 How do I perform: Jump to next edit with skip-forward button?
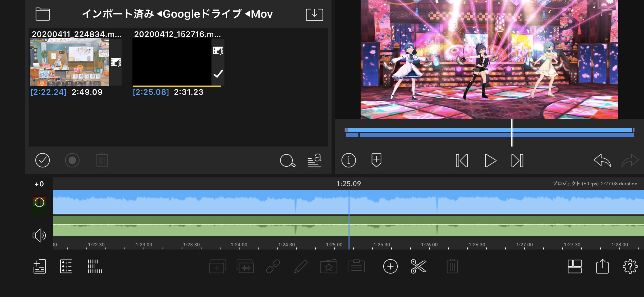point(517,161)
